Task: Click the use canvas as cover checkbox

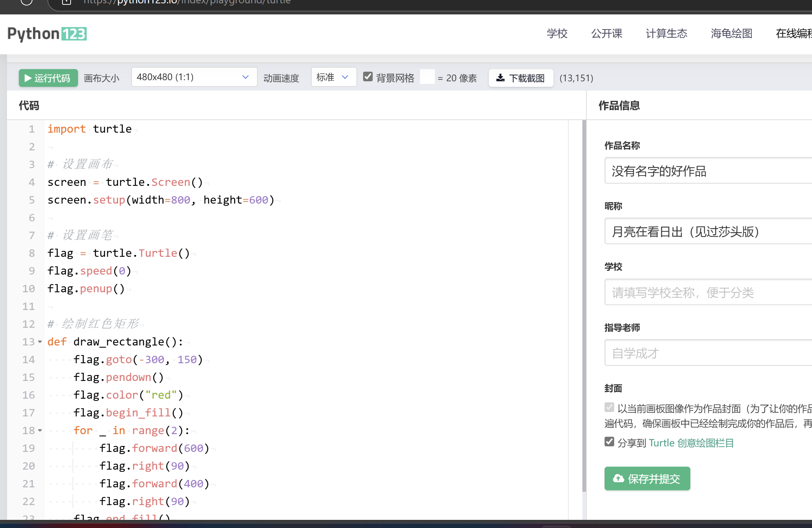Action: pos(609,408)
